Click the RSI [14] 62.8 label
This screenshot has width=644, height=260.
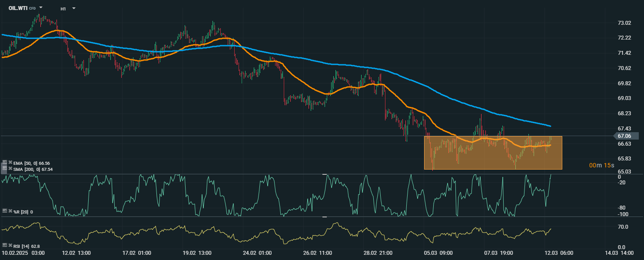(27, 246)
